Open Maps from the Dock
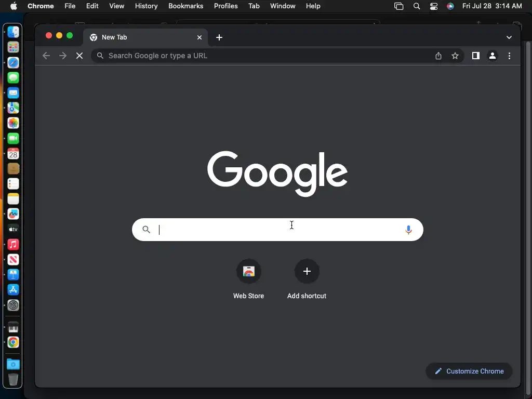 (13, 108)
